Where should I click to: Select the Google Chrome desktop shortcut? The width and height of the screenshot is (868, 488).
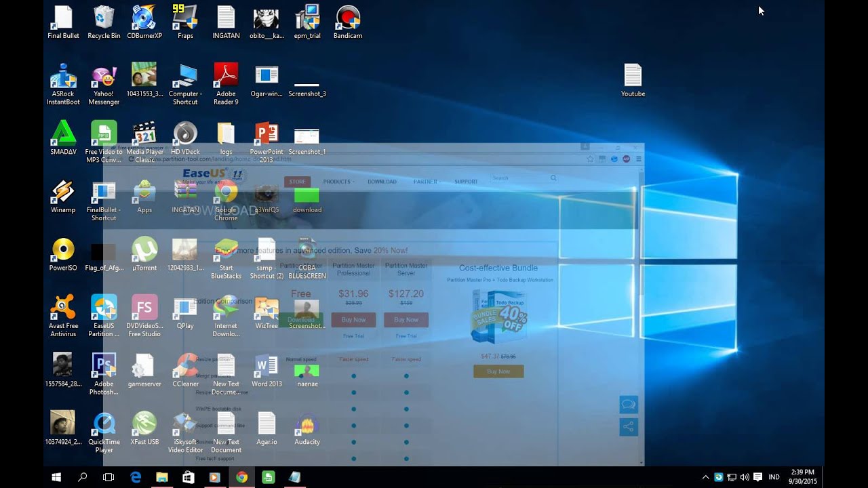pyautogui.click(x=226, y=200)
